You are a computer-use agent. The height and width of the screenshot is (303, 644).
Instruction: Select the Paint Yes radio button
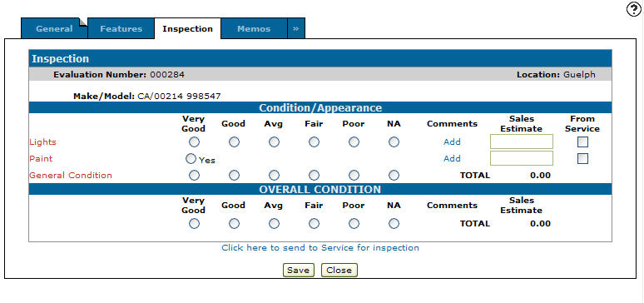[191, 159]
